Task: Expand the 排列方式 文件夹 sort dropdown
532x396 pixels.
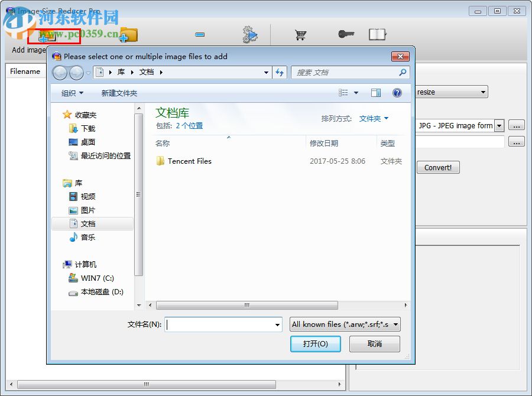Action: [372, 118]
